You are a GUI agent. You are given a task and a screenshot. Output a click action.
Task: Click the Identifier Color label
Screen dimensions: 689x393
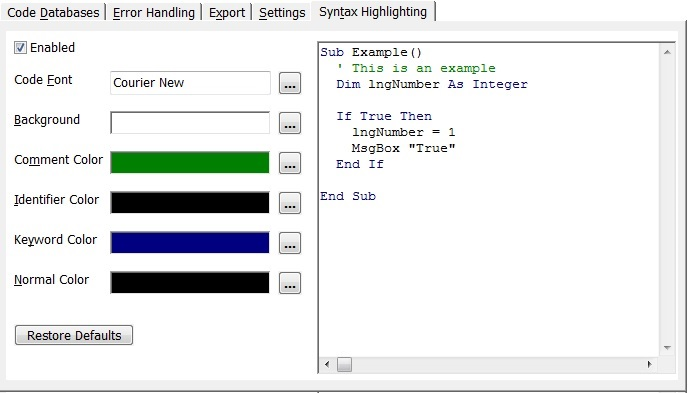pyautogui.click(x=57, y=200)
